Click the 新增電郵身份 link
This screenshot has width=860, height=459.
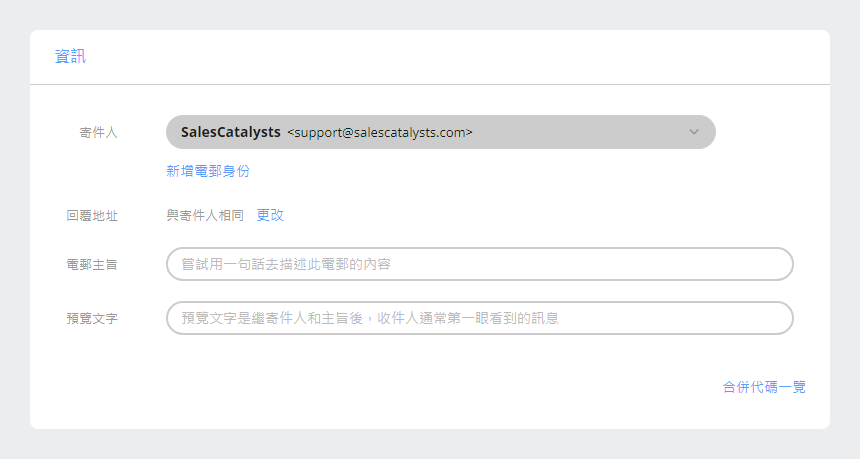coord(208,171)
